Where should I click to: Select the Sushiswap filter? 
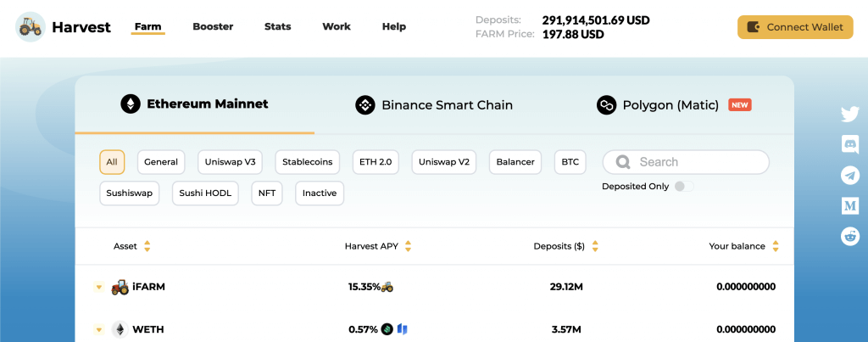point(130,193)
